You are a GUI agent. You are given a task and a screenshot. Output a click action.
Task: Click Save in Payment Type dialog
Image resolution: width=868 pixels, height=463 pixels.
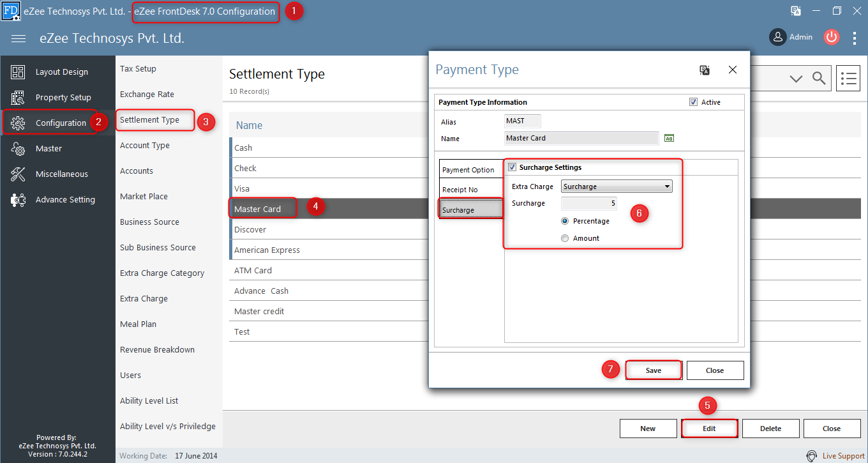pos(654,370)
